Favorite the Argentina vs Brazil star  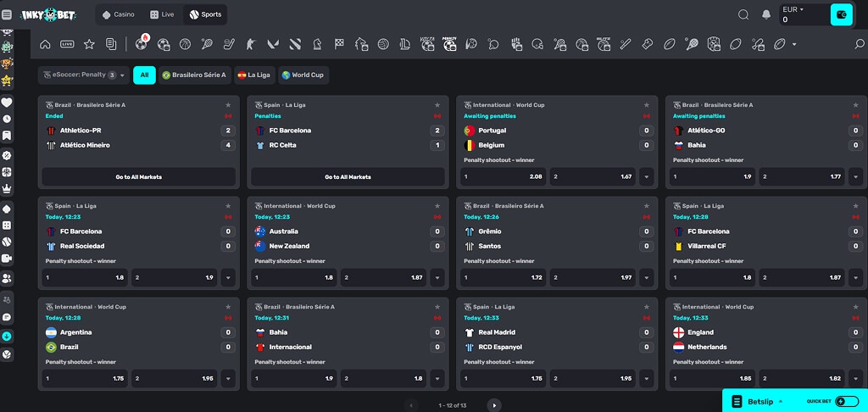click(228, 306)
